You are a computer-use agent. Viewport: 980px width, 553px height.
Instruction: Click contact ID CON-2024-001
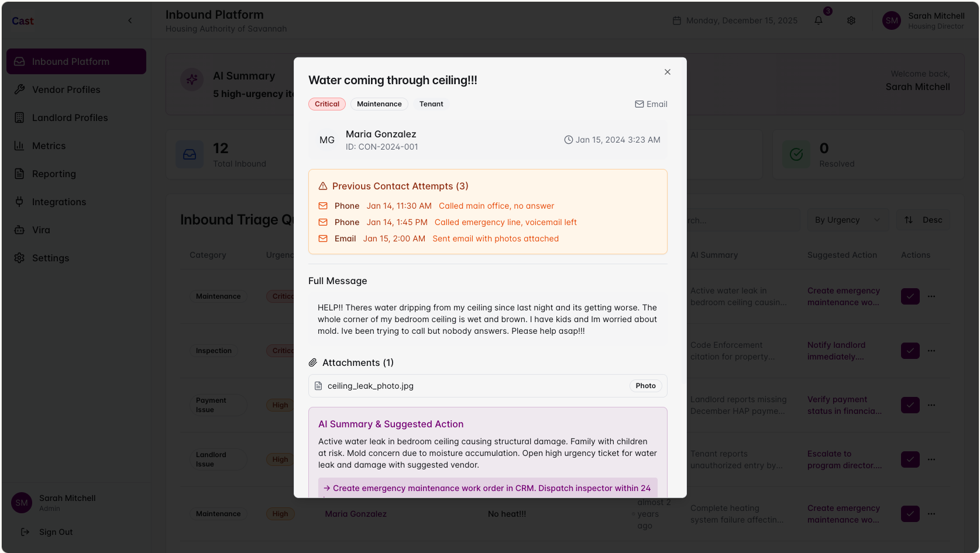(x=382, y=147)
